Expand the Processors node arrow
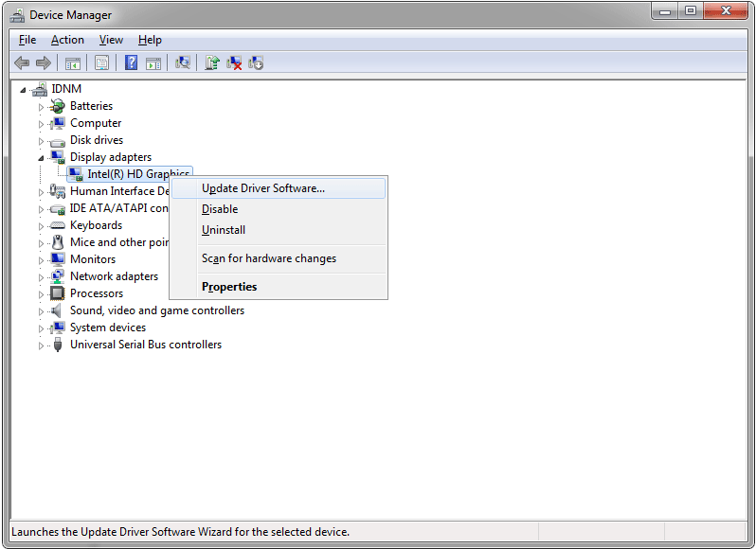 (41, 294)
